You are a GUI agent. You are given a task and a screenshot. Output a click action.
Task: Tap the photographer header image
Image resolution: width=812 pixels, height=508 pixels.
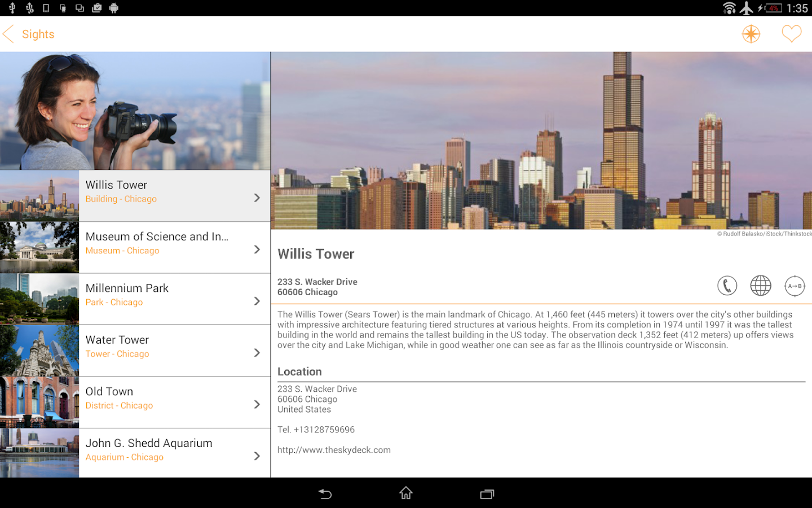[135, 111]
